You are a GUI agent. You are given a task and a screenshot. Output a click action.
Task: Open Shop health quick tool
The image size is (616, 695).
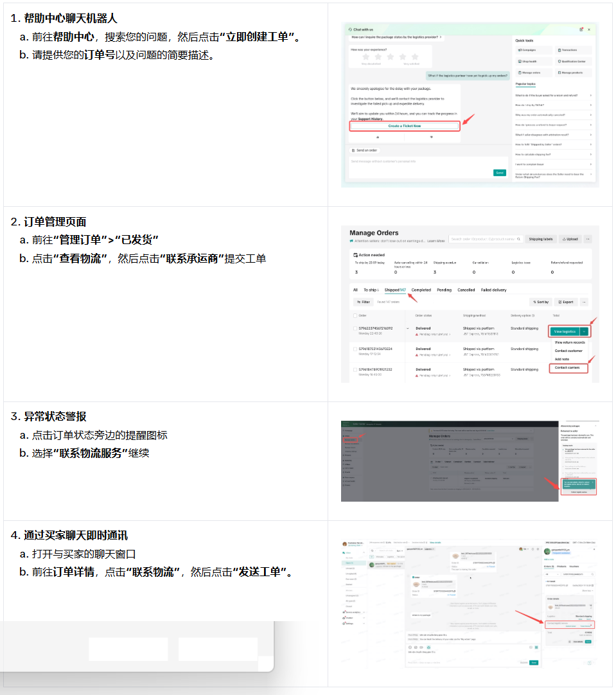(x=527, y=62)
